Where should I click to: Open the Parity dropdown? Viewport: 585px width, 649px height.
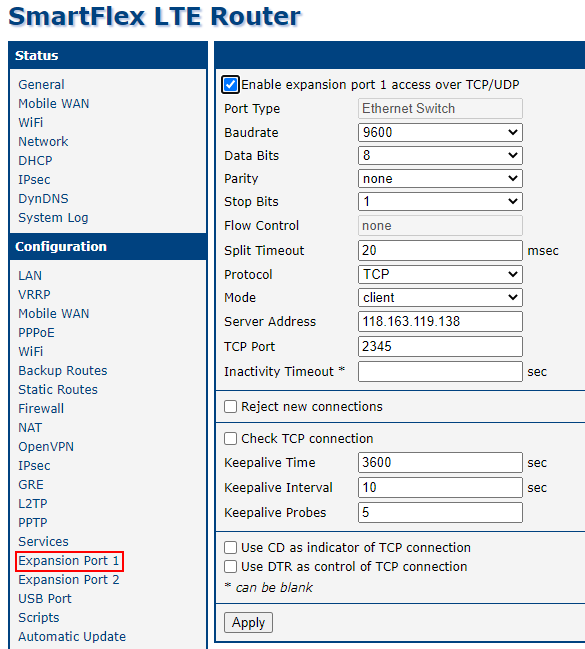(440, 178)
